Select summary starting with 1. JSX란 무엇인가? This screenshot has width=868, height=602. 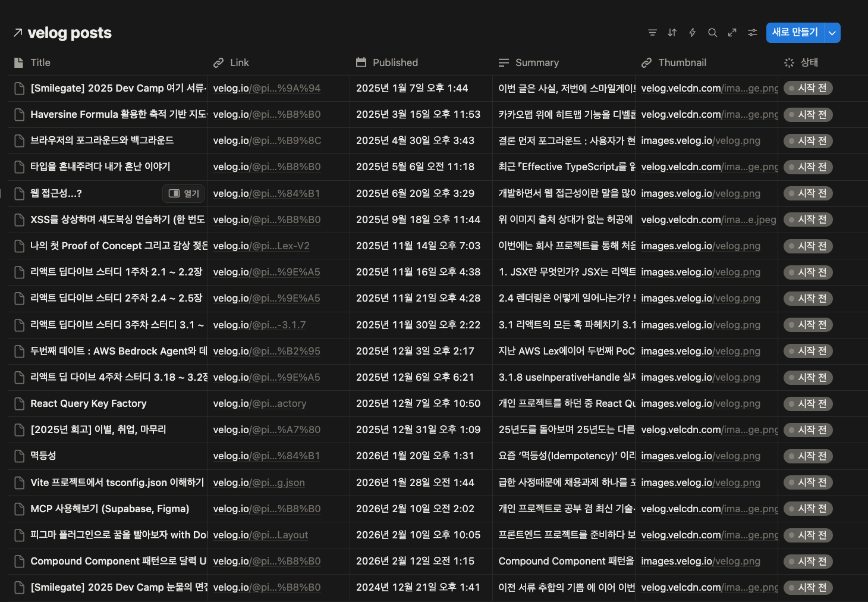pos(567,272)
